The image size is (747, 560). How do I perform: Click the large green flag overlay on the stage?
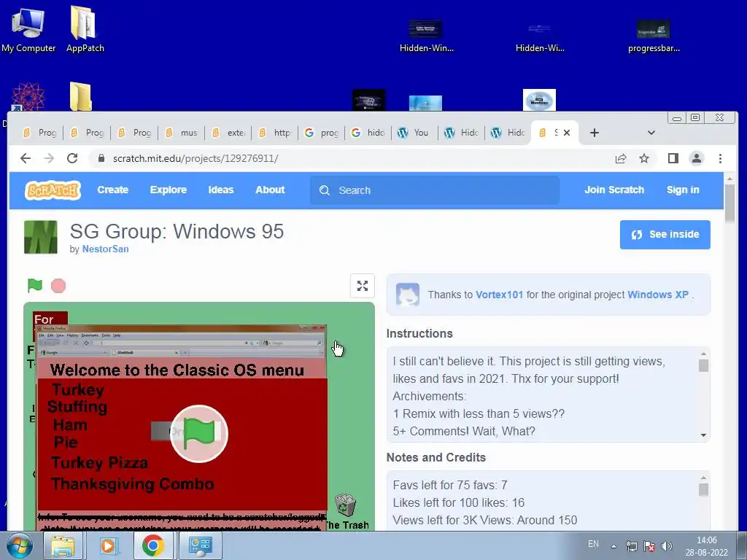click(198, 434)
